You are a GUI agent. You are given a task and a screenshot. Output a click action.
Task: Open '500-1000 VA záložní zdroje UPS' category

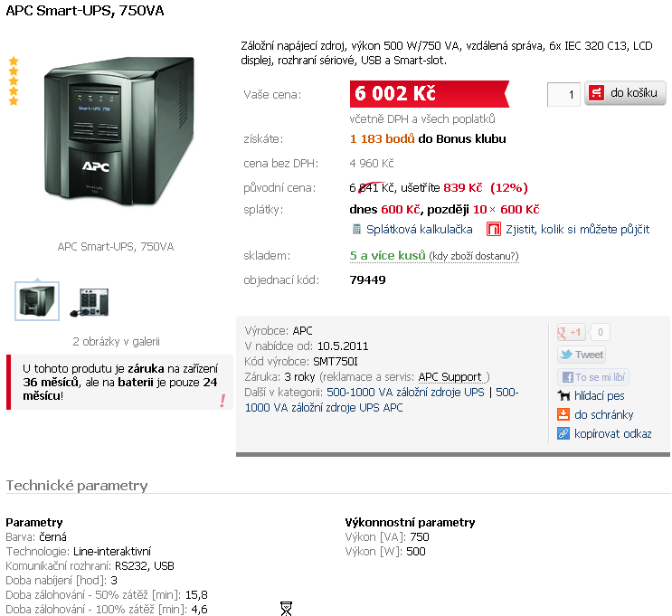pos(405,393)
